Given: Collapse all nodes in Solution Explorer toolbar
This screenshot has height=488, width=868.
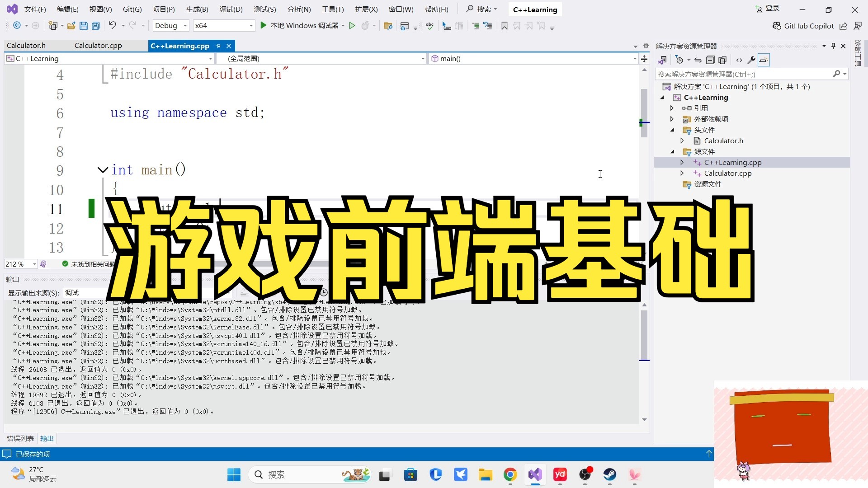Looking at the screenshot, I should (x=710, y=60).
